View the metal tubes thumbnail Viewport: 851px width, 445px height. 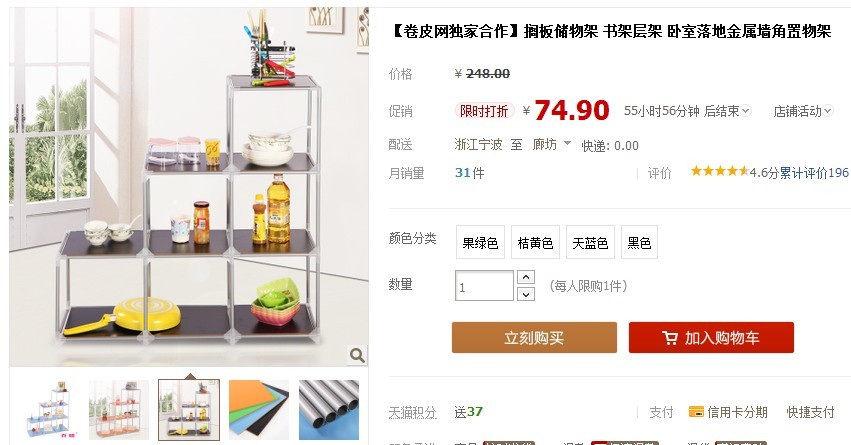point(329,410)
